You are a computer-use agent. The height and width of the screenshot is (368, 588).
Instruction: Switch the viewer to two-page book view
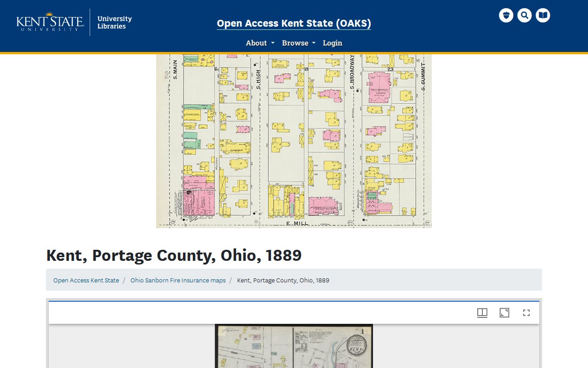pyautogui.click(x=482, y=313)
